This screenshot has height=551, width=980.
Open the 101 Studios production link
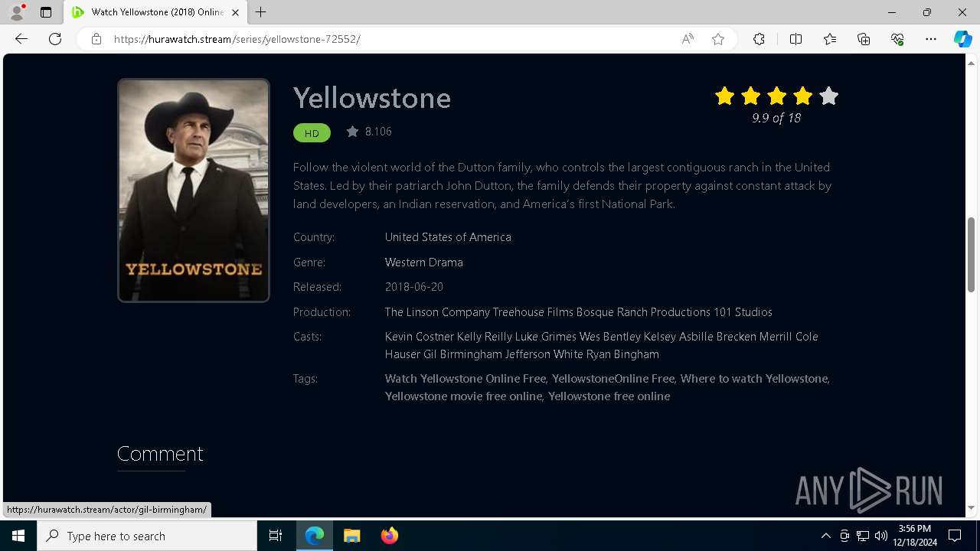pos(743,312)
